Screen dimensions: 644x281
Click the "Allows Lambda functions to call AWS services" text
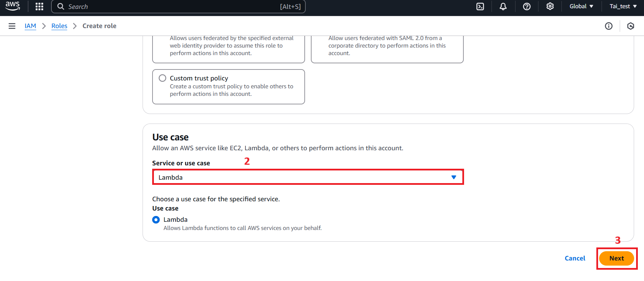(x=242, y=228)
